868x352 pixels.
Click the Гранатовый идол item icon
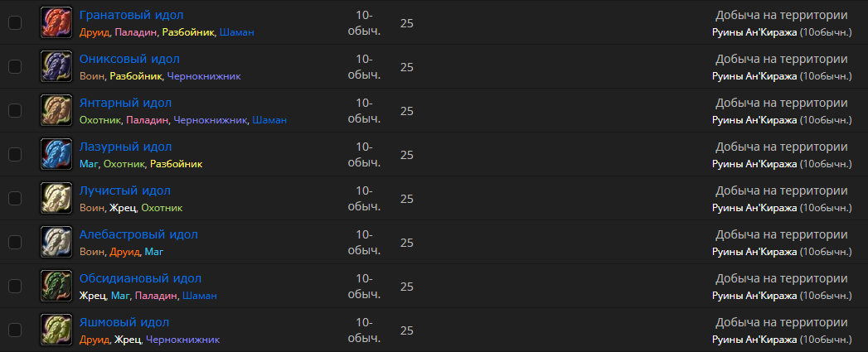coord(56,23)
